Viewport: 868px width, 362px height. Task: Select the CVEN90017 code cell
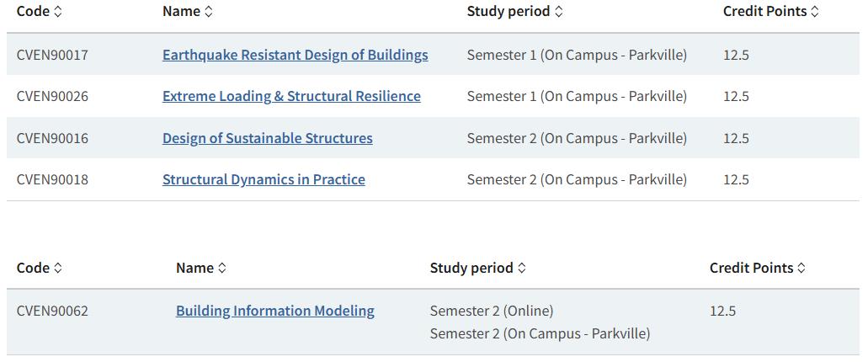(52, 55)
